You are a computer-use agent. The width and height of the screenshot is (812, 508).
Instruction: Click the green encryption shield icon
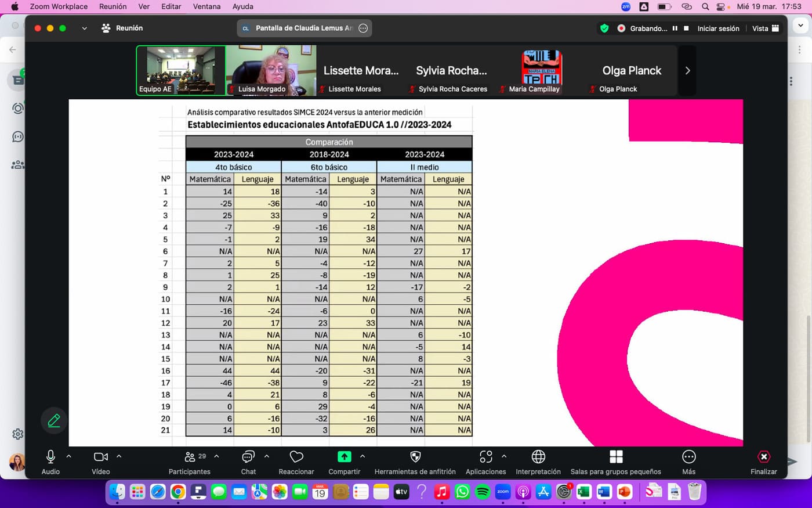click(604, 28)
